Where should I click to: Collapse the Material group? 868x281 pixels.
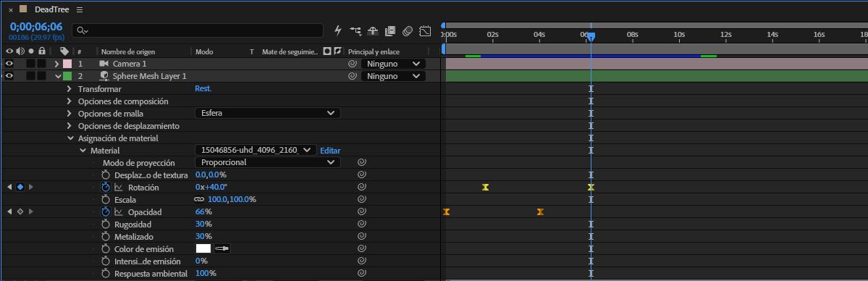pos(83,150)
